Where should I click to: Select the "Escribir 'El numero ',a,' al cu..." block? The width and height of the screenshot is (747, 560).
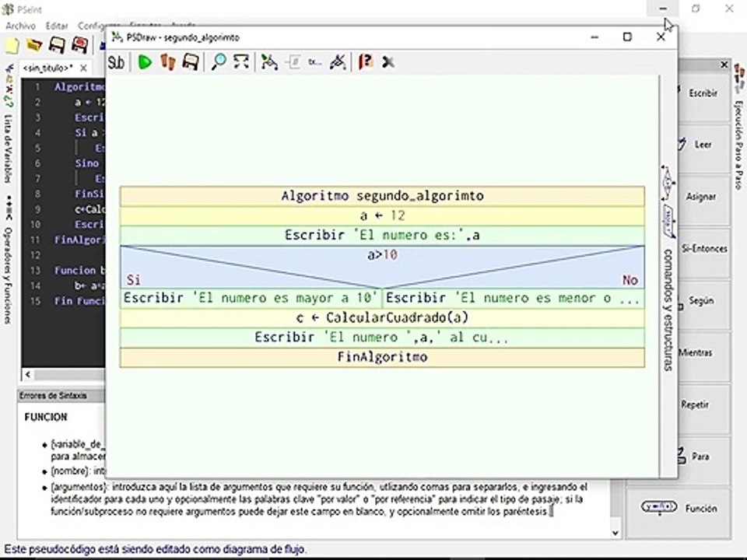click(x=382, y=338)
